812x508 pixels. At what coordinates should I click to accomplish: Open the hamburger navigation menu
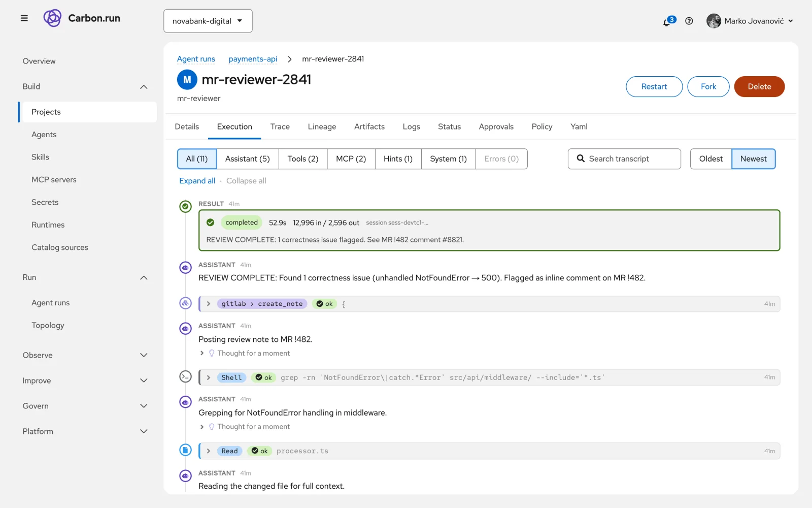tap(24, 18)
